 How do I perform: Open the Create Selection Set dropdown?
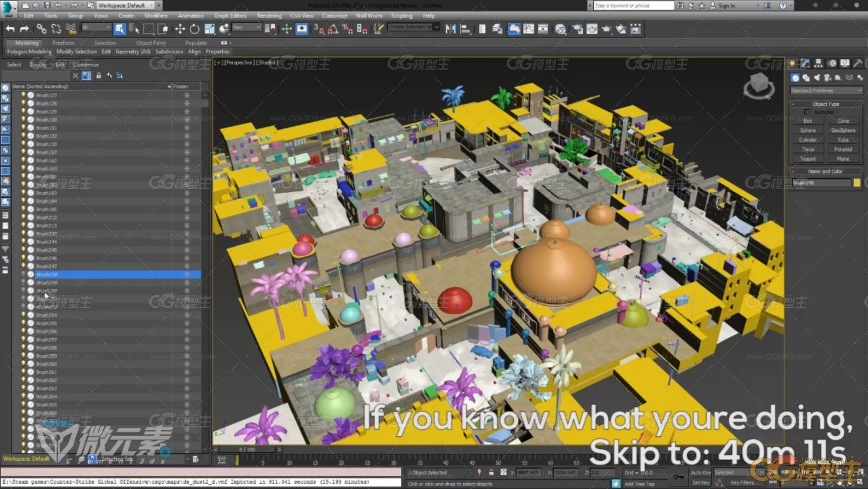(x=413, y=27)
